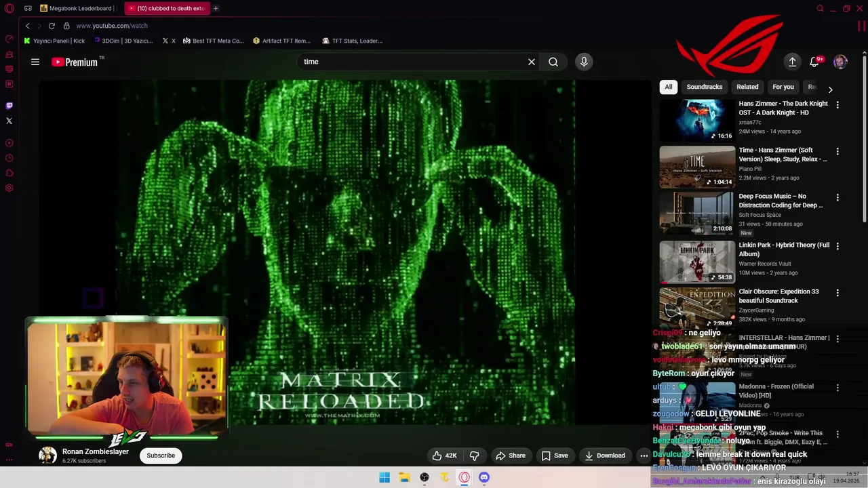Open TFT Stats, Leader... bookmark

coord(352,41)
